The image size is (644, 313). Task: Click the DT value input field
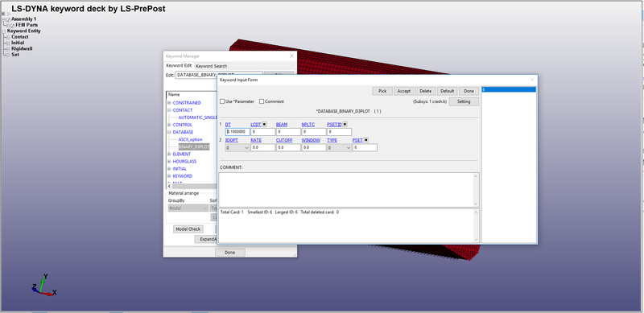pos(237,132)
